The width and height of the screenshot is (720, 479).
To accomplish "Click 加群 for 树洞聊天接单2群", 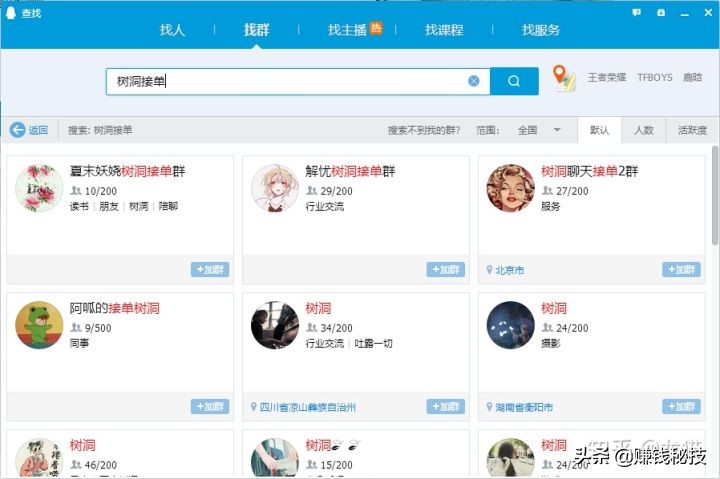I will tap(681, 270).
